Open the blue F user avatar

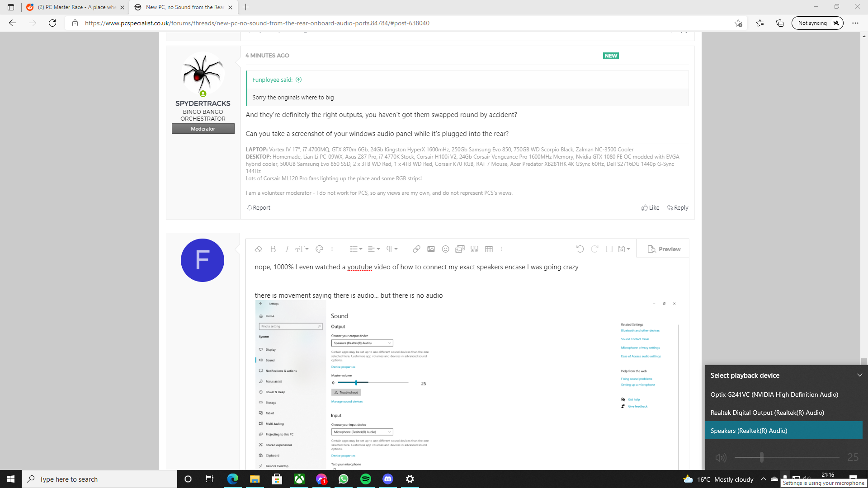coord(202,260)
